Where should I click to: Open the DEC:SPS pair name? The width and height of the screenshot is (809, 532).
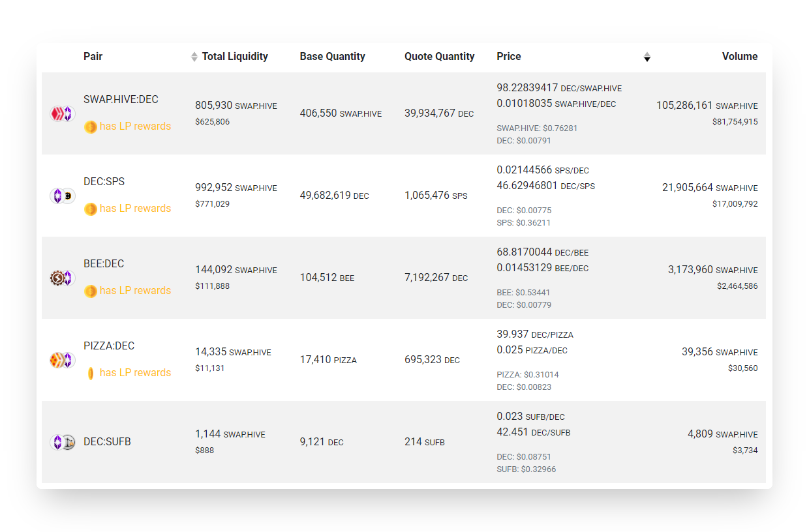coord(104,181)
